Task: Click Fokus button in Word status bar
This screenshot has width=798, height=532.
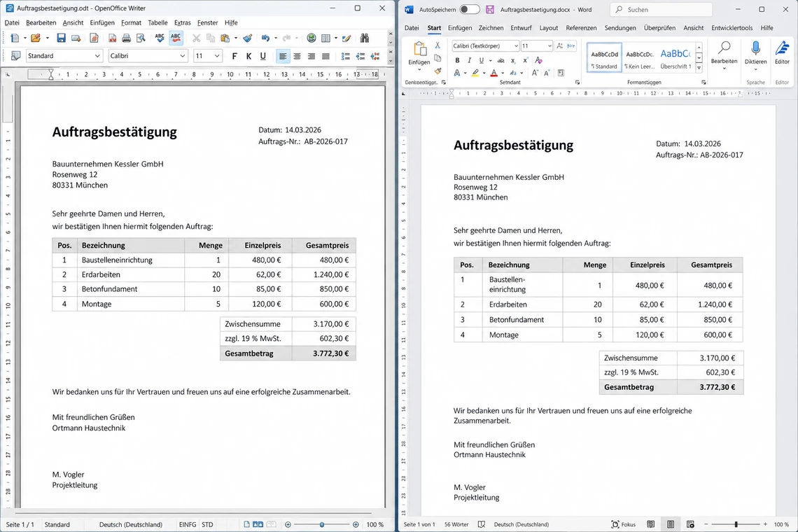Action: pyautogui.click(x=624, y=524)
